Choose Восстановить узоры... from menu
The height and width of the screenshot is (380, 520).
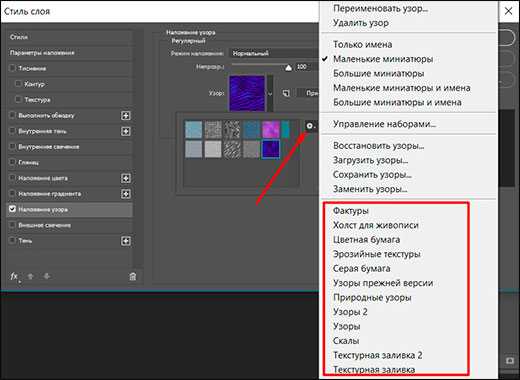tap(379, 146)
